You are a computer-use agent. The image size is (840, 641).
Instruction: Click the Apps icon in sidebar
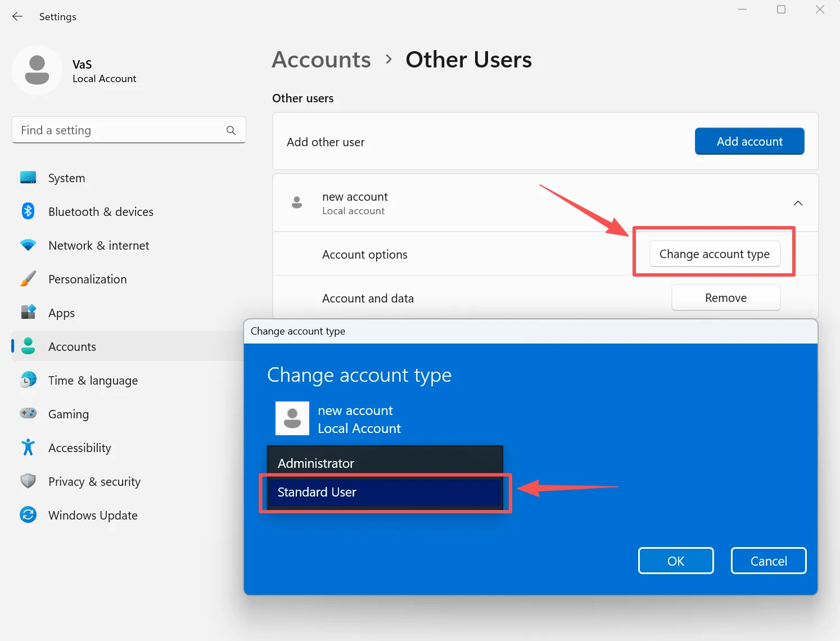click(x=28, y=312)
